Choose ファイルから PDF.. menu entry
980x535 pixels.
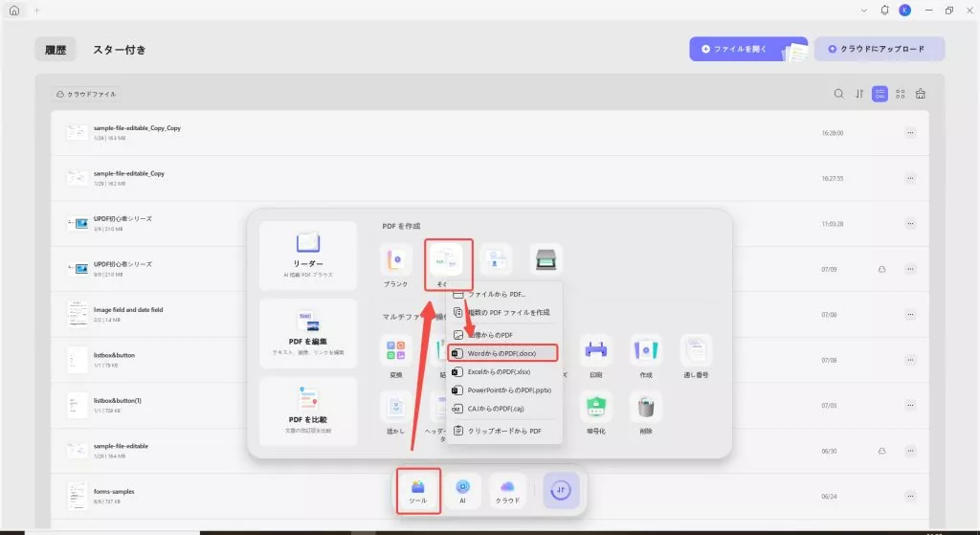pyautogui.click(x=503, y=294)
